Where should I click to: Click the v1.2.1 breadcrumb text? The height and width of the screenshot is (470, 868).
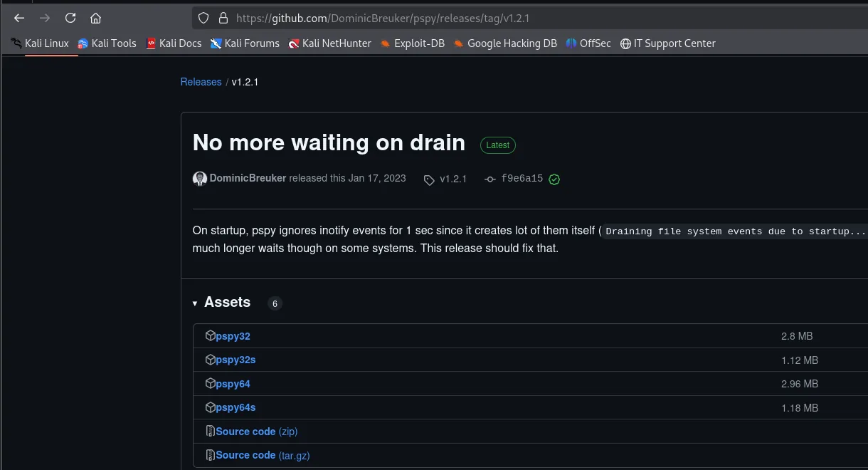pyautogui.click(x=245, y=82)
